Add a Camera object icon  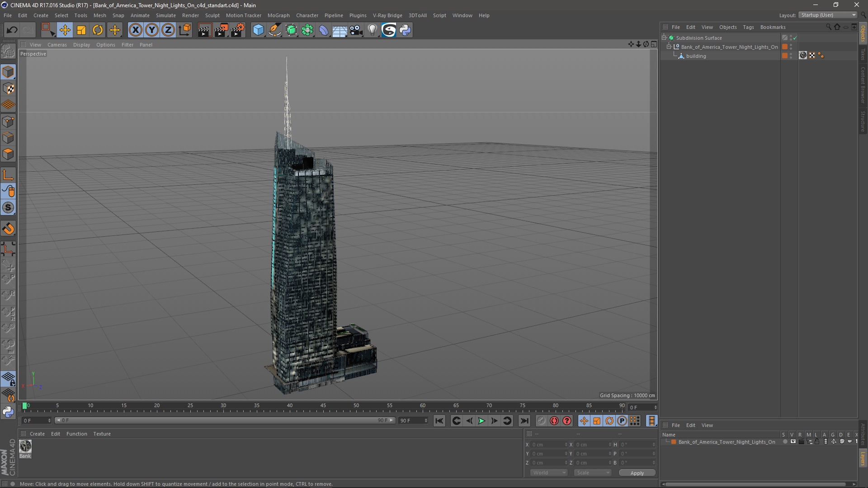(x=356, y=30)
